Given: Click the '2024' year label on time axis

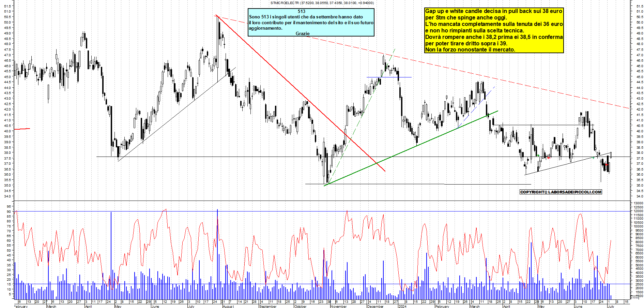Looking at the screenshot, I should point(402,306).
